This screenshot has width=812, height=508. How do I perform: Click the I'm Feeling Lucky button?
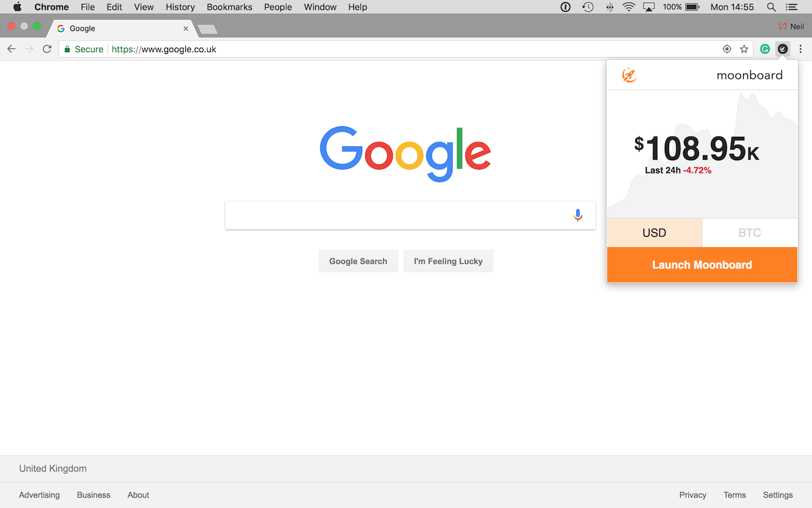click(x=449, y=261)
